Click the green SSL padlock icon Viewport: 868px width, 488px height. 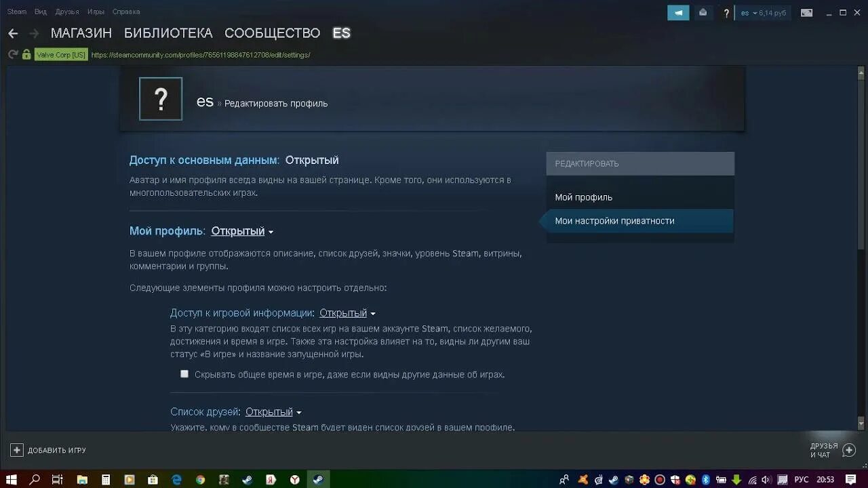(x=26, y=54)
